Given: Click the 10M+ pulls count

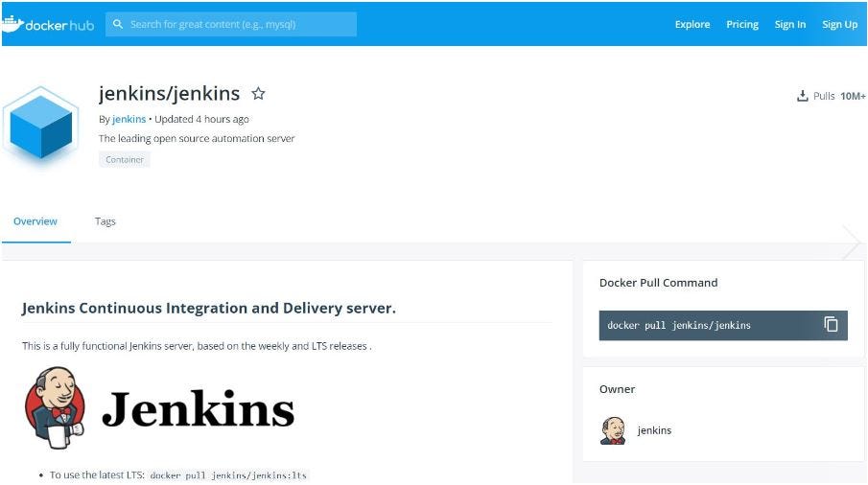Looking at the screenshot, I should (x=853, y=96).
